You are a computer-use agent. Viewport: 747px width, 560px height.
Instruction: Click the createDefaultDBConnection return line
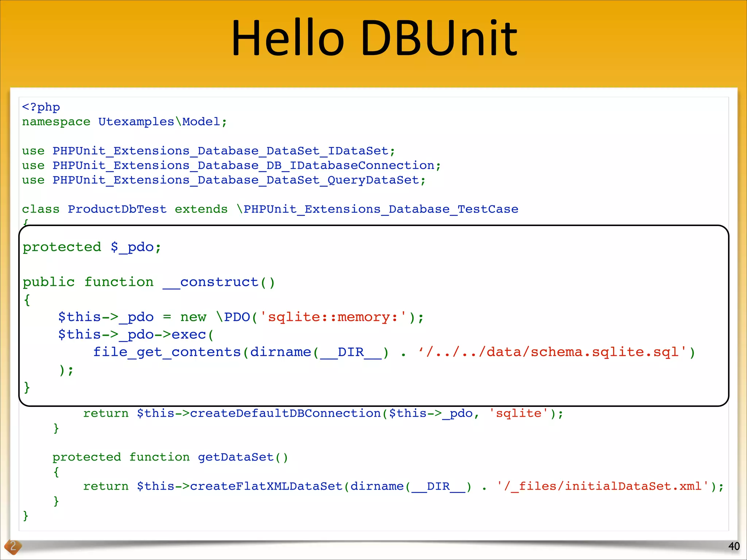pyautogui.click(x=323, y=413)
